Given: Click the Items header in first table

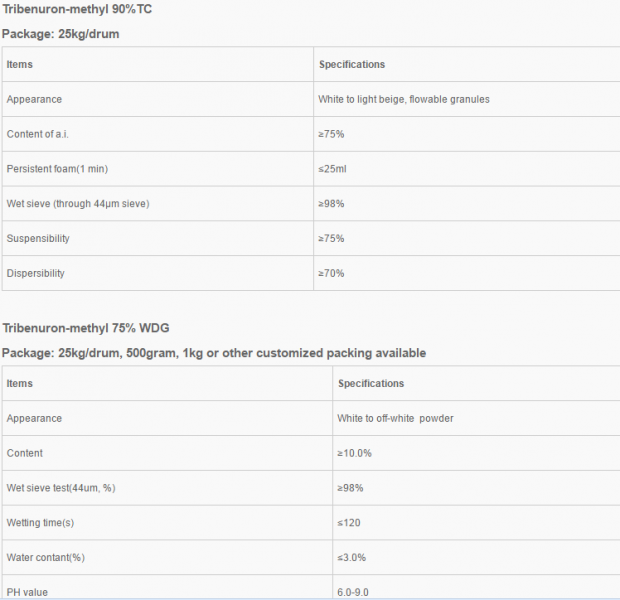Looking at the screenshot, I should (20, 64).
